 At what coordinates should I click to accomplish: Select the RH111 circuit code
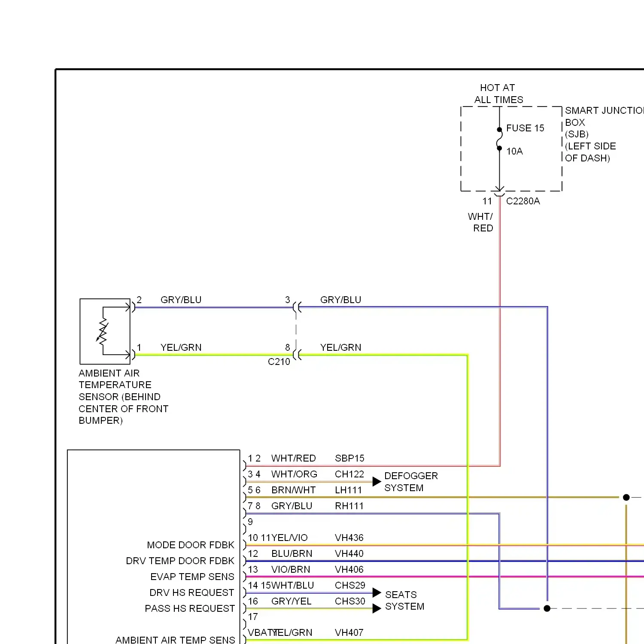(x=349, y=506)
